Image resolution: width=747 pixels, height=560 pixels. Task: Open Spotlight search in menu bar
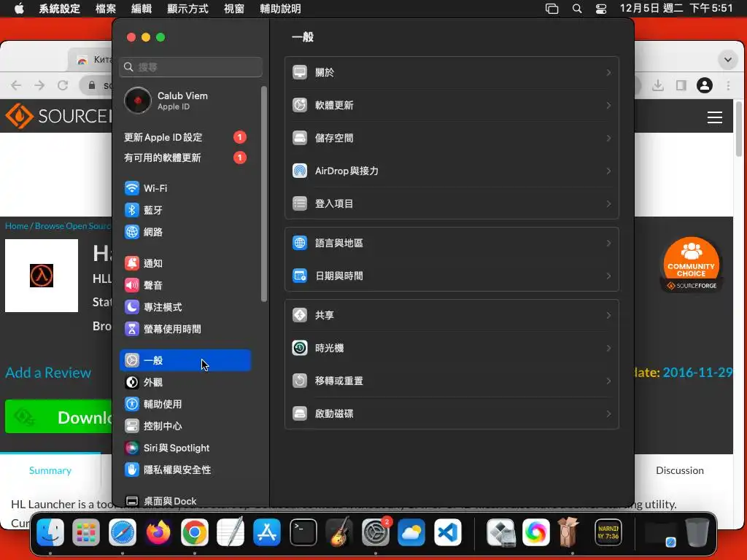[577, 9]
